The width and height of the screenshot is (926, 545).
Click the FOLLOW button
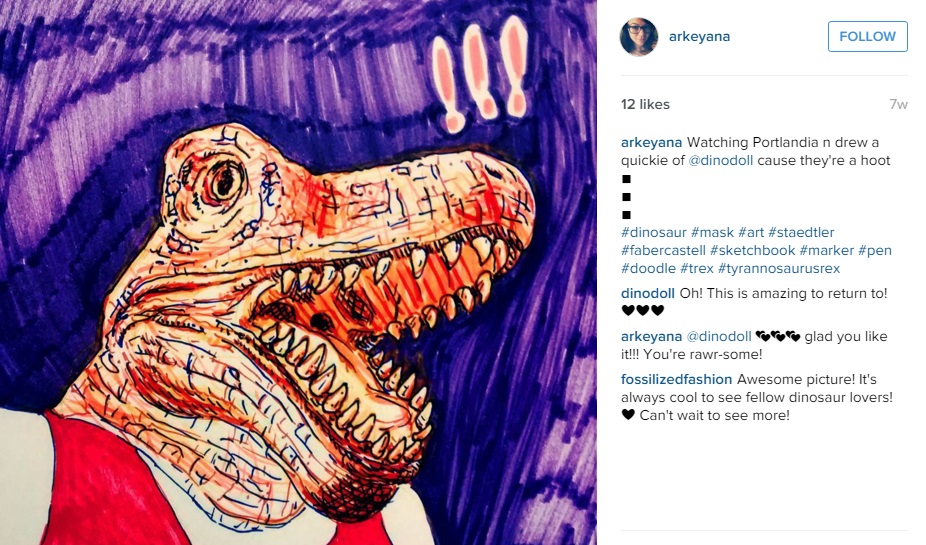click(868, 37)
